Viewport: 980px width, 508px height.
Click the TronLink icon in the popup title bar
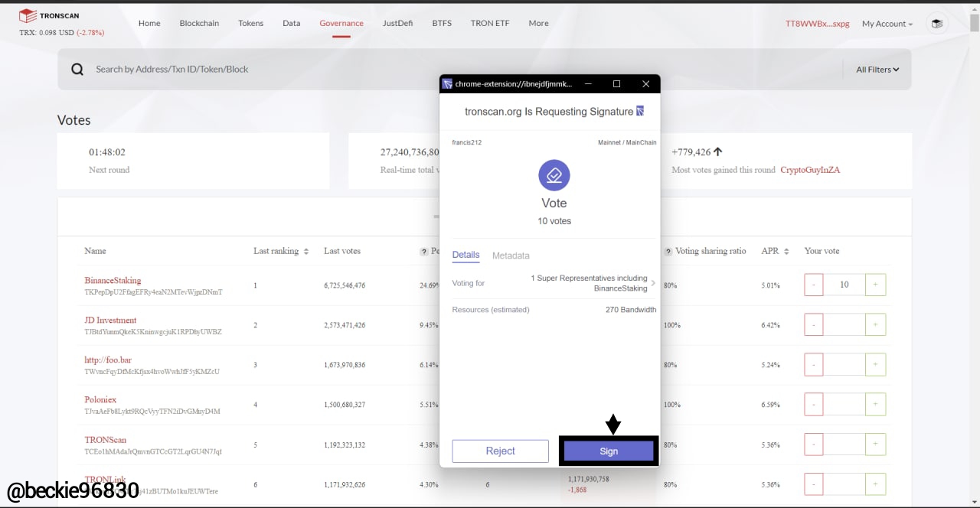pyautogui.click(x=448, y=84)
